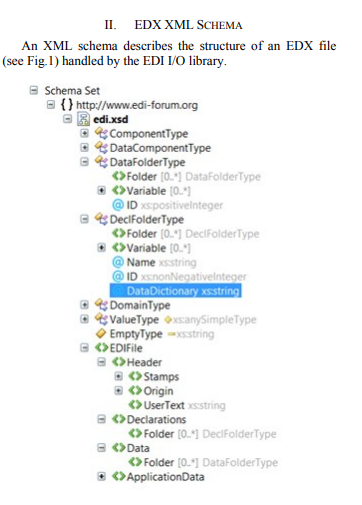Click the namespace braces icon for edi-forum.org

click(67, 105)
